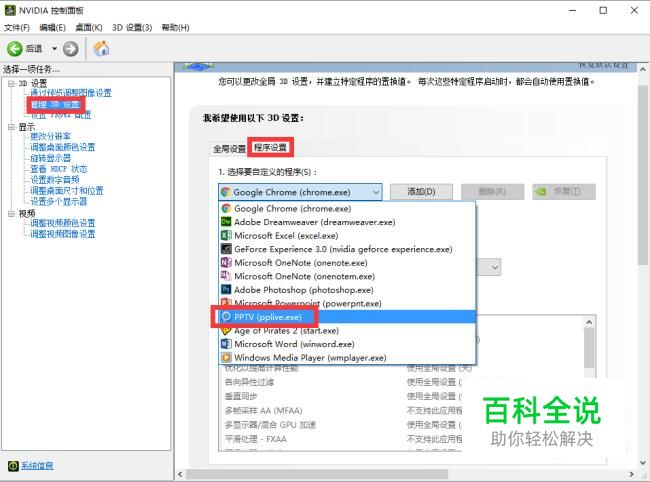The width and height of the screenshot is (650, 482).
Task: Choose OneNote (onenote.exe) icon in list
Action: 226,263
